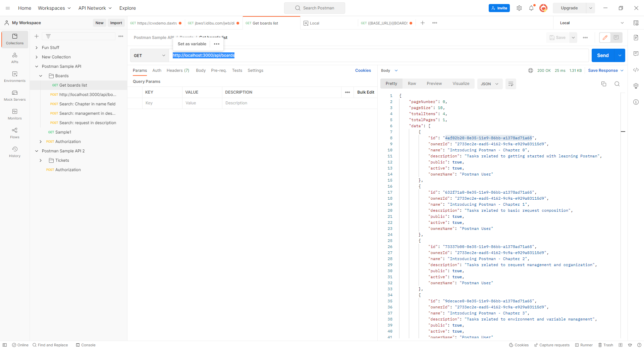Screen dimensions: 644x349
Task: Open the Local environment selector dropdown
Action: [x=591, y=23]
